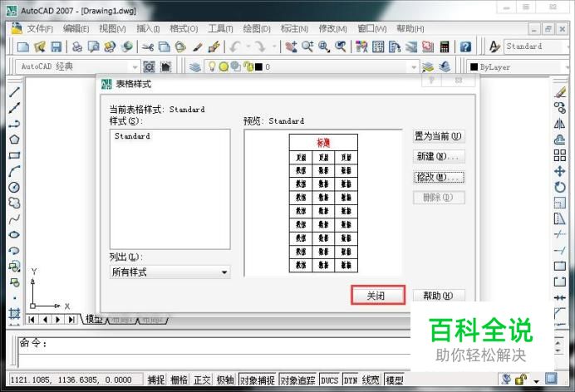This screenshot has height=392, width=575.
Task: Open the 编辑(E) menu
Action: point(76,28)
